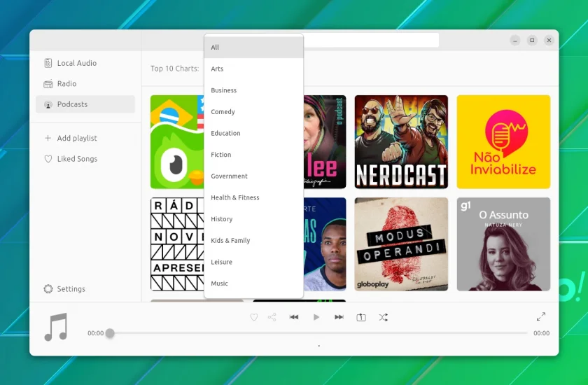The height and width of the screenshot is (385, 588).
Task: Skip to previous track
Action: click(x=294, y=317)
